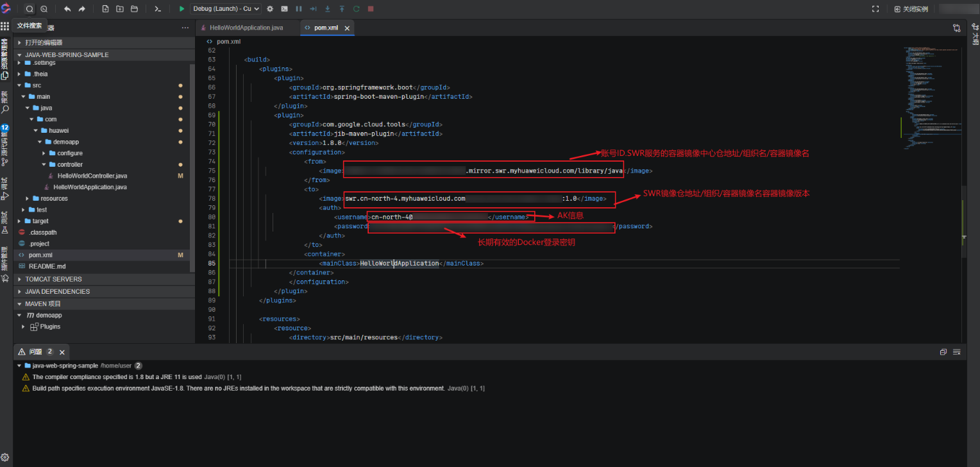This screenshot has height=467, width=980.
Task: Select the pom.xml editor tab
Action: click(x=326, y=28)
